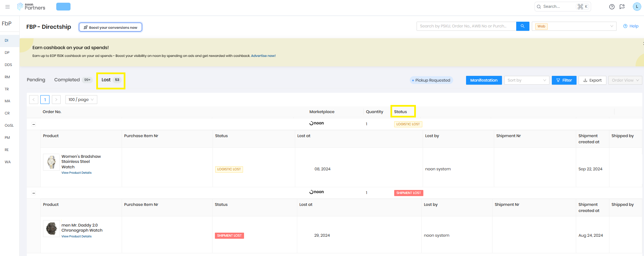This screenshot has height=256, width=644.
Task: Select PM in the sidebar
Action: [x=7, y=137]
